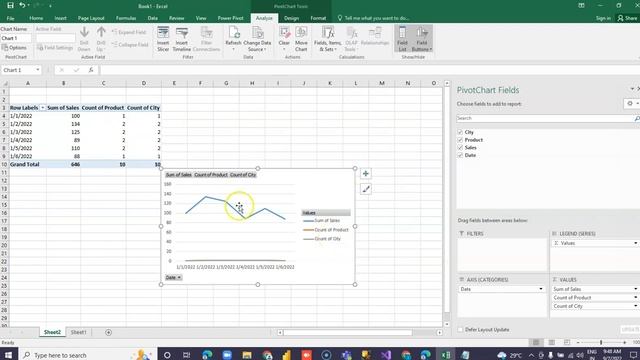Click the Chart Name input field
The image size is (640, 360).
pos(16,38)
